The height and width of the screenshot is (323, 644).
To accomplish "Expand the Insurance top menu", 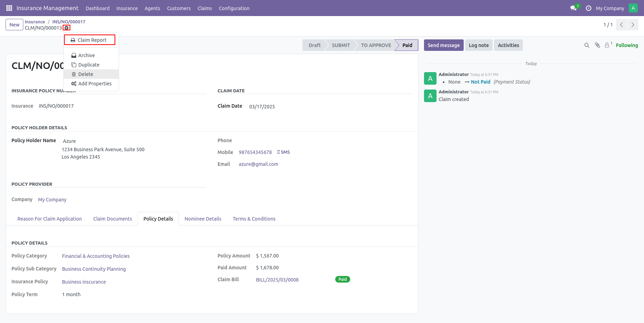I will 127,8.
